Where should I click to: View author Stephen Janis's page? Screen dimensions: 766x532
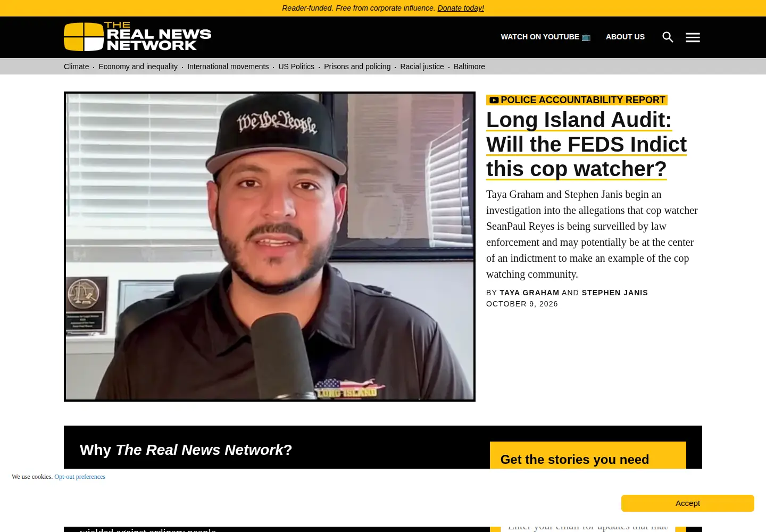(x=615, y=293)
